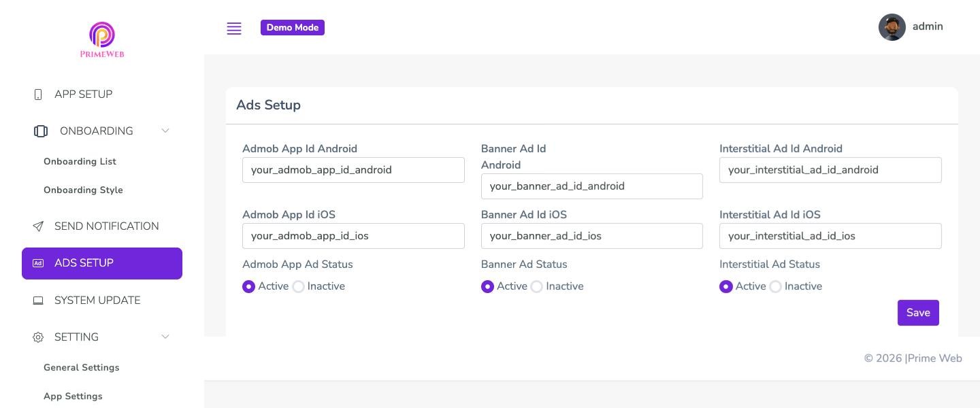Open SETTING menu item
The image size is (980, 408).
[x=102, y=337]
